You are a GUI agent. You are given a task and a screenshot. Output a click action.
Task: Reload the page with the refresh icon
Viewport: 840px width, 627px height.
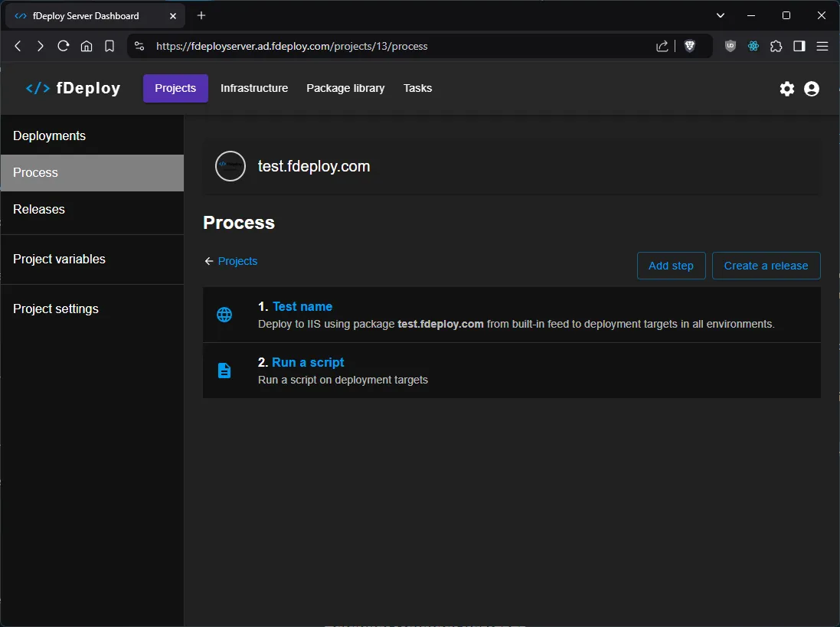tap(64, 46)
